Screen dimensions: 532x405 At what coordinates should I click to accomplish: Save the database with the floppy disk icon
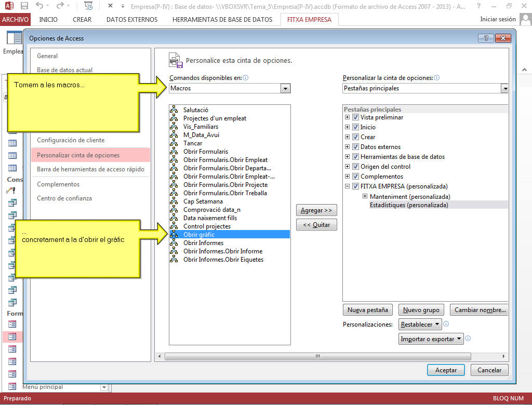(24, 6)
